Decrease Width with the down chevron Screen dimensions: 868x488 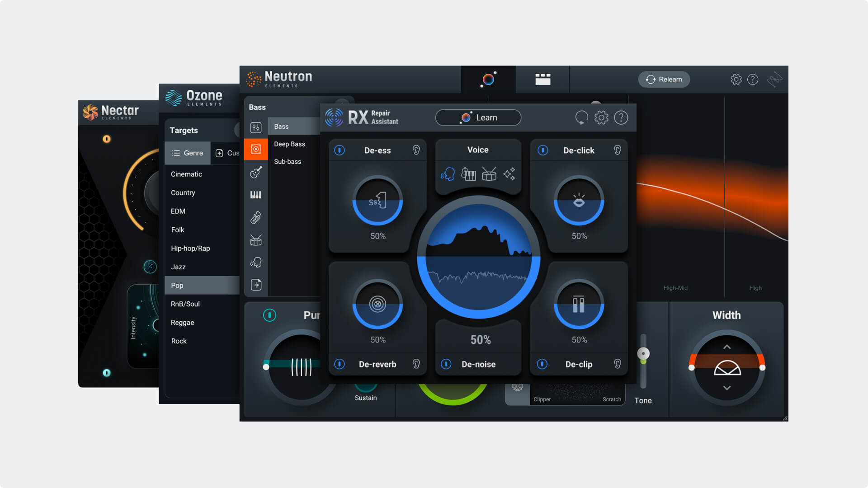(x=727, y=388)
